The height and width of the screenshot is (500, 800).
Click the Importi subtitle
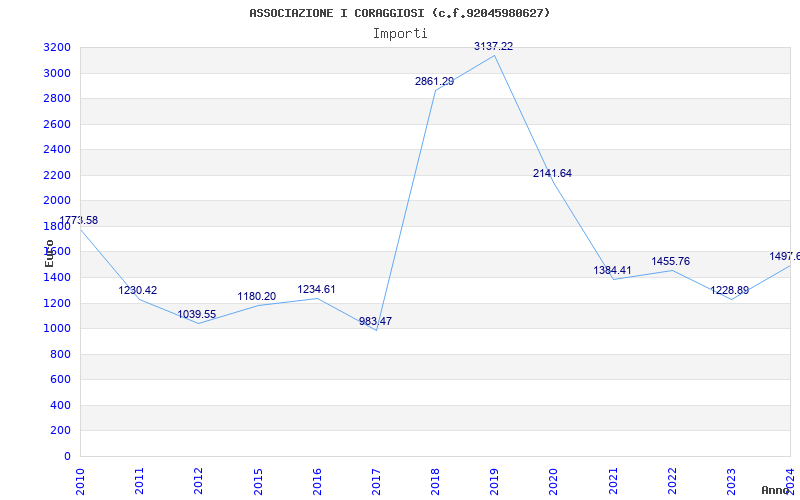click(x=400, y=34)
